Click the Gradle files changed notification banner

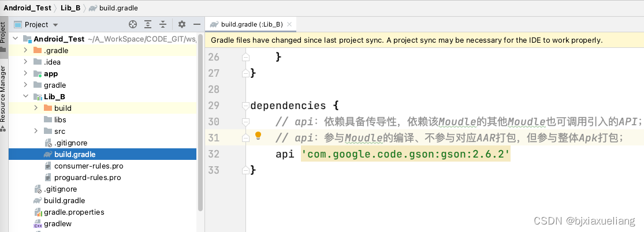(425, 40)
